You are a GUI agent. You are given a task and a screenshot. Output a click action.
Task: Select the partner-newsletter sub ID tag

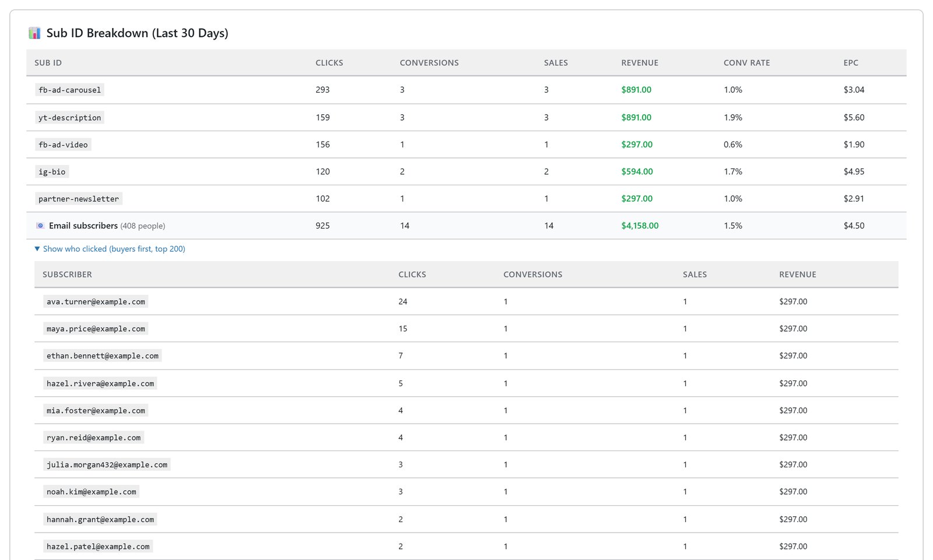[79, 199]
